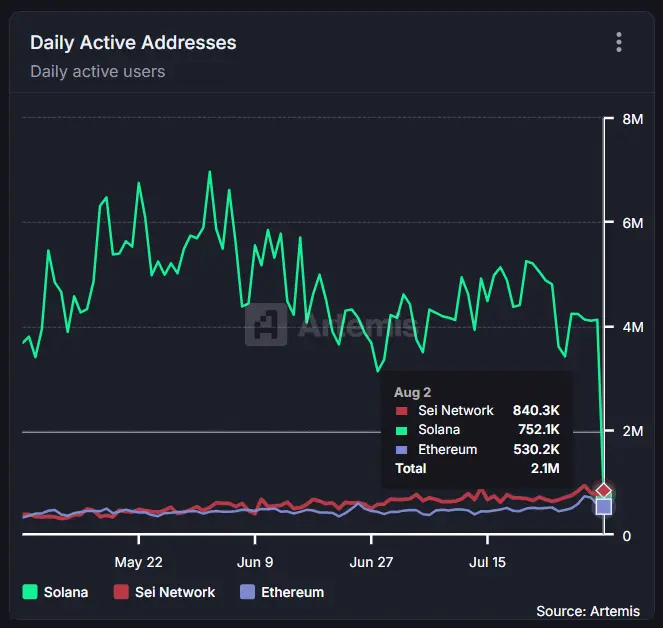Click the purple Ethereum legend swatch

(247, 592)
